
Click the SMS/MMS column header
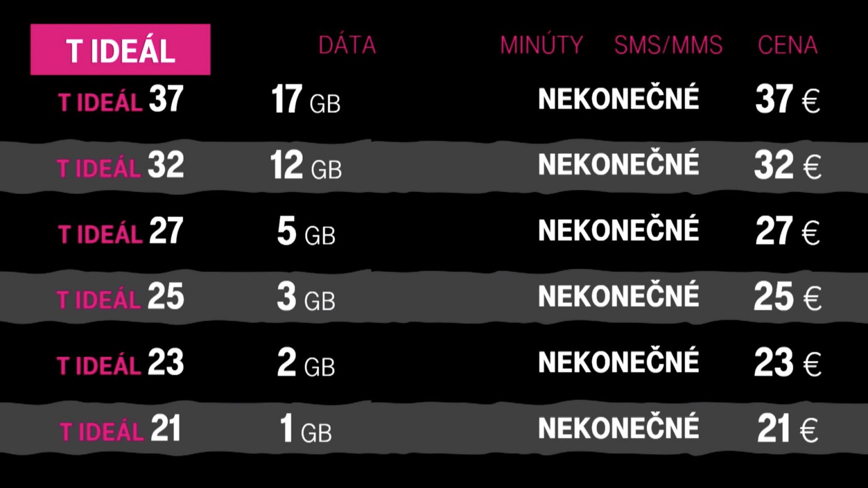click(669, 46)
